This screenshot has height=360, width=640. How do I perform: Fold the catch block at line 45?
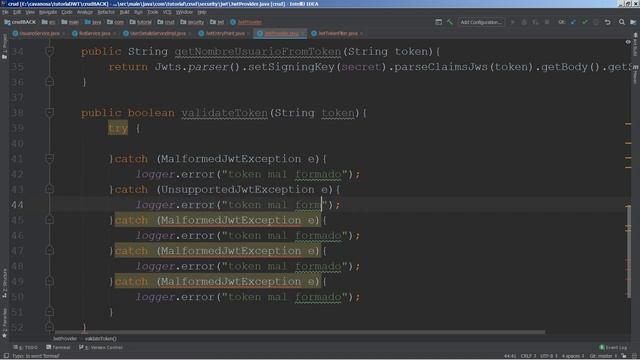(x=49, y=220)
